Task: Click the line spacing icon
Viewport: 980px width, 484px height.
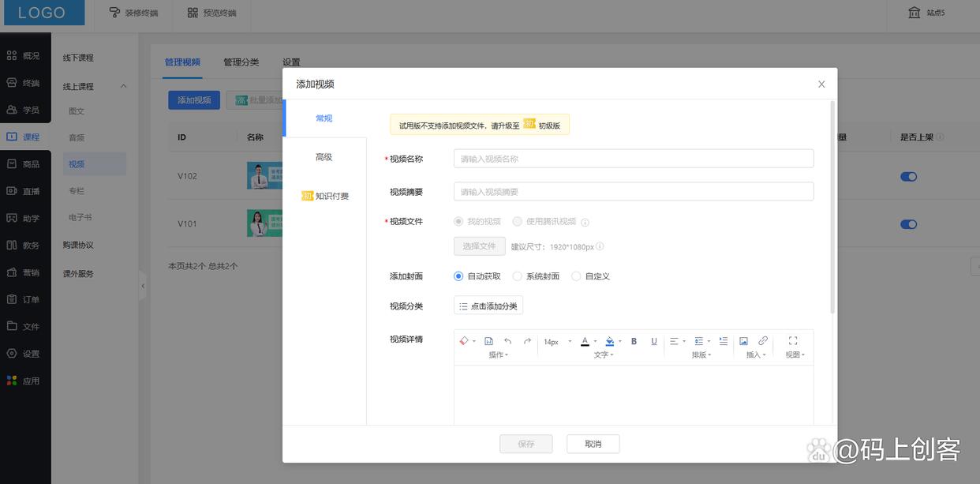Action: [698, 341]
